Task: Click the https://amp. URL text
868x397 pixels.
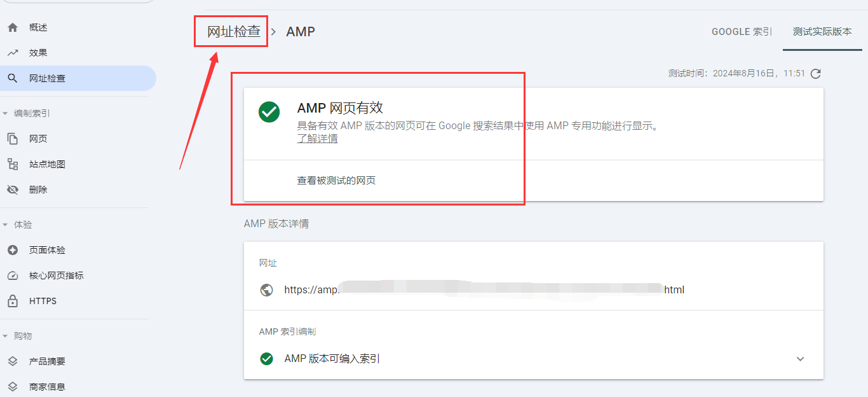Action: click(484, 290)
